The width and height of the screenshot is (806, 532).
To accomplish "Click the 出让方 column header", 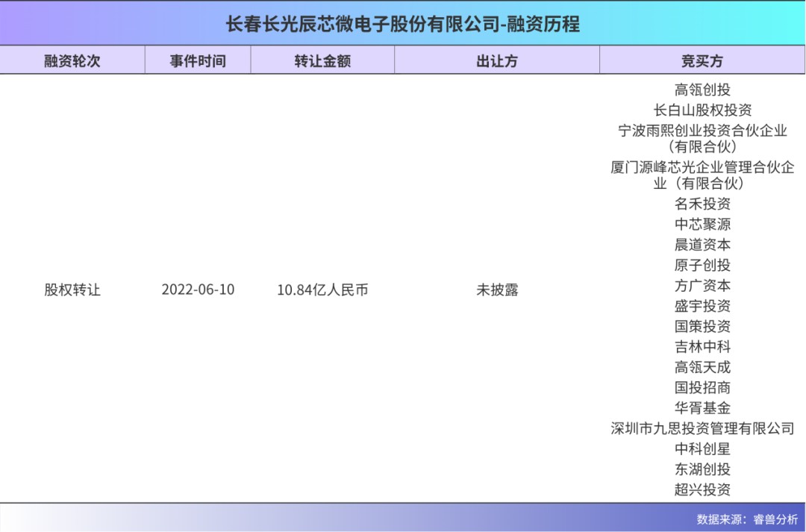I will 497,61.
